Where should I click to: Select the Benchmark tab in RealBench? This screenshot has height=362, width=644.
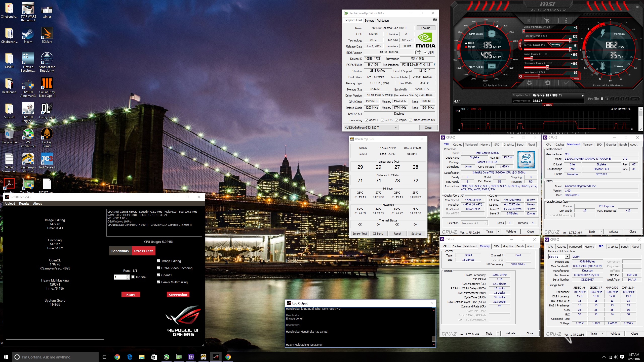click(x=120, y=251)
